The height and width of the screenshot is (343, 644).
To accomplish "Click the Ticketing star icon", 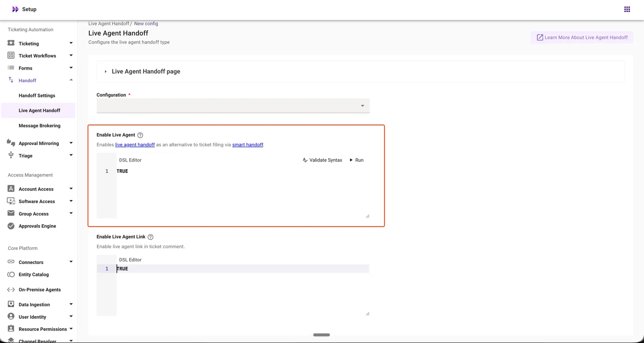I will pyautogui.click(x=11, y=43).
